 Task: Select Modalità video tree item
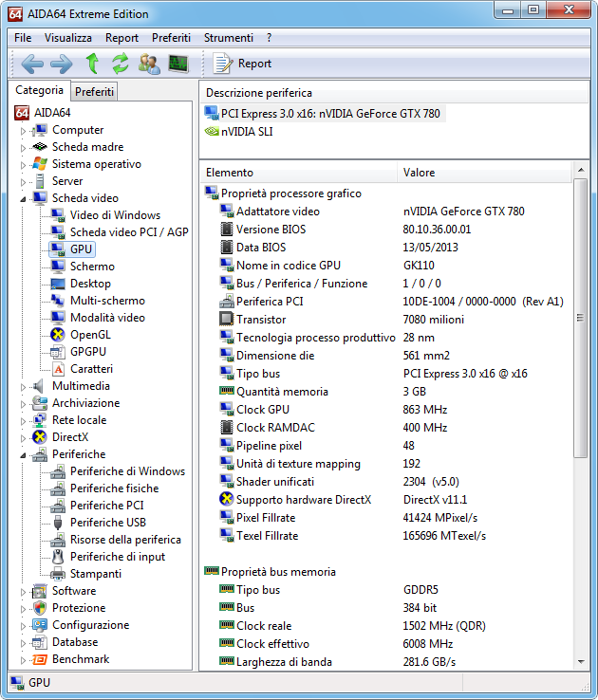pyautogui.click(x=107, y=318)
